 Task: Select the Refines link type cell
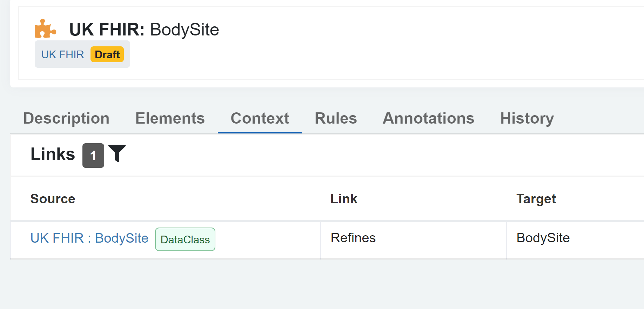tap(353, 238)
